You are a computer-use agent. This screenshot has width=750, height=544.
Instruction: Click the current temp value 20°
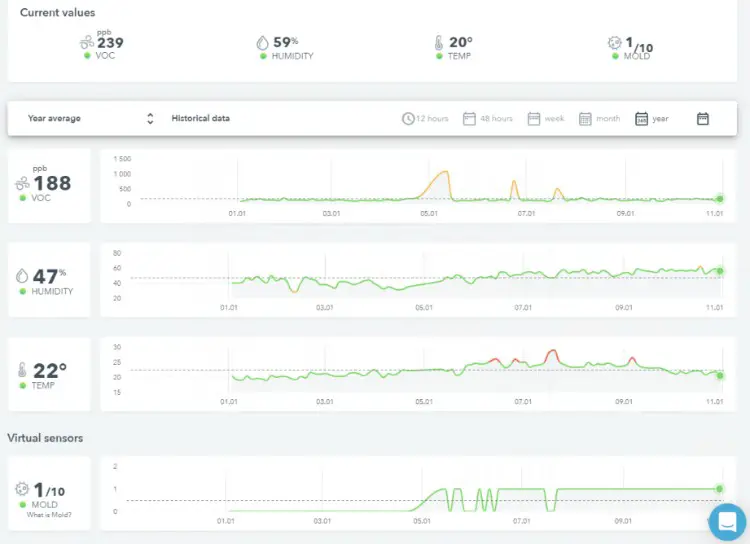coord(461,43)
